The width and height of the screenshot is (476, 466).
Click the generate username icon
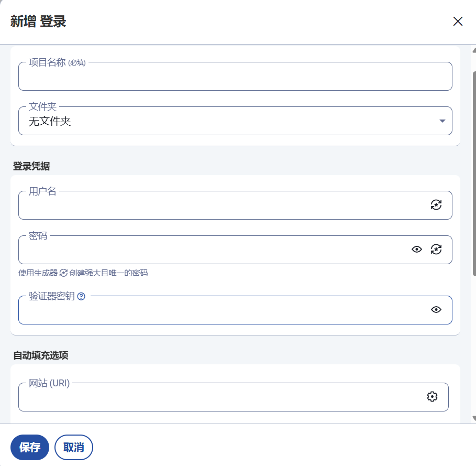436,205
